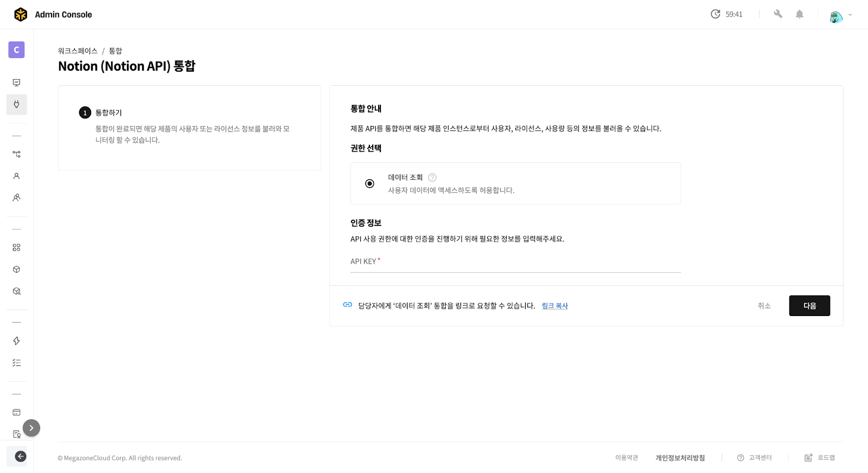868x473 pixels.
Task: Click the 다음 button
Action: coord(809,306)
